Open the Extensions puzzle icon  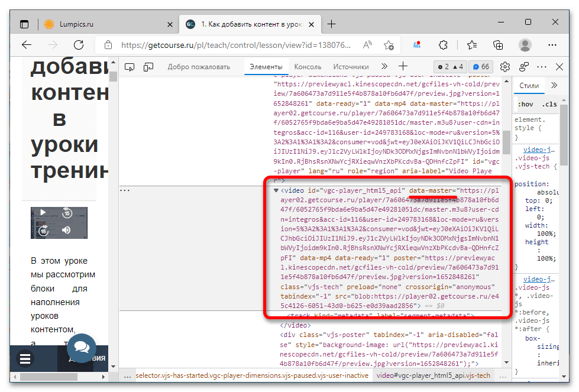[x=443, y=45]
